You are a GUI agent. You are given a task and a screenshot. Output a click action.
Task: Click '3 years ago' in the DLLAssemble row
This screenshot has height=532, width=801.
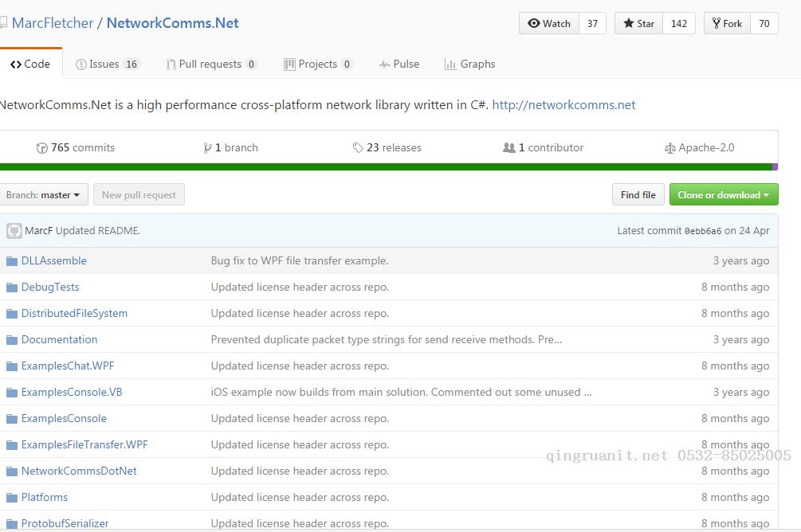(741, 261)
